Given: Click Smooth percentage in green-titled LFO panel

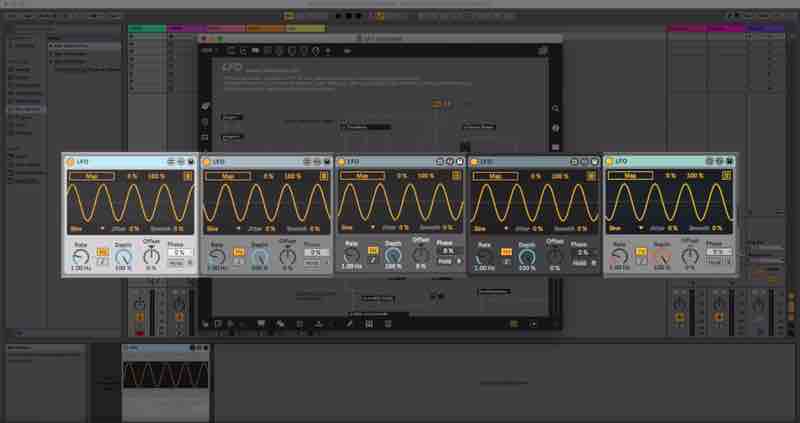Looking at the screenshot, I should pyautogui.click(x=717, y=228).
